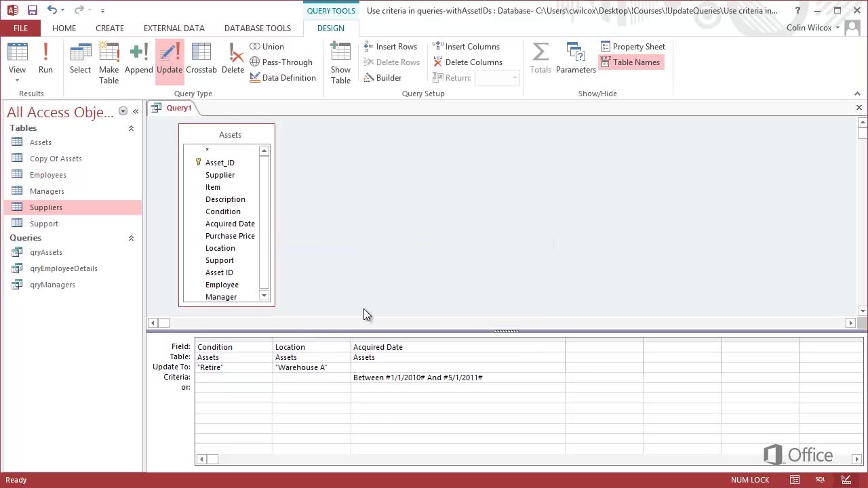Click the "Warehouse A" Update To cell
Screen dimensions: 868x488
click(312, 367)
